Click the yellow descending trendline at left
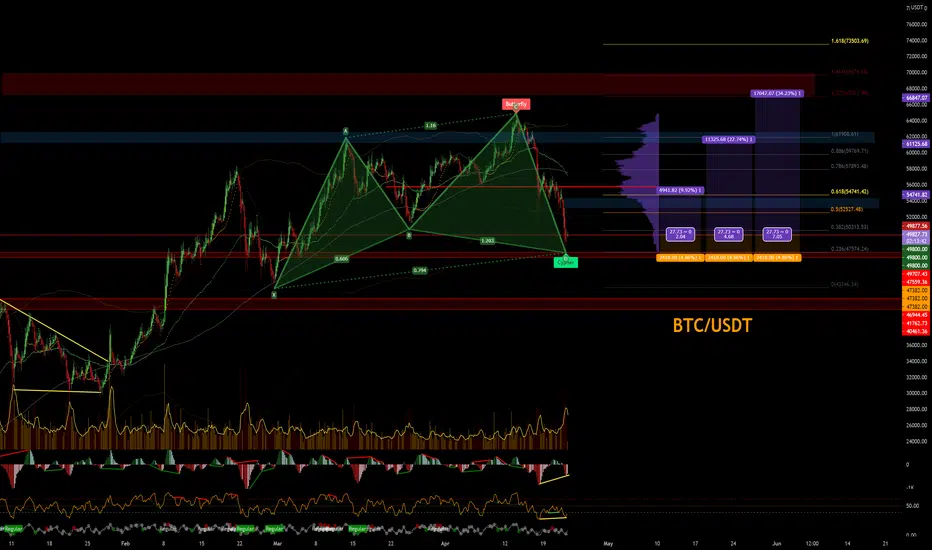This screenshot has width=932, height=550. pyautogui.click(x=53, y=330)
